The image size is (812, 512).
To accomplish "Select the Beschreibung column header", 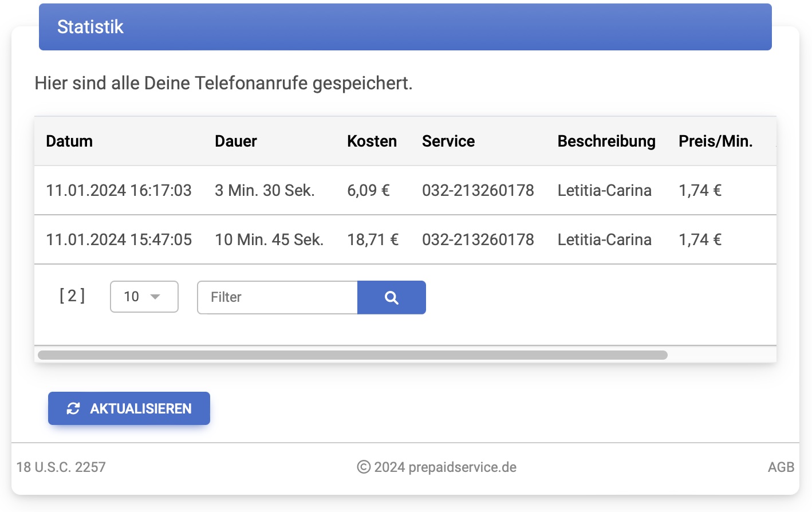I will tap(606, 141).
